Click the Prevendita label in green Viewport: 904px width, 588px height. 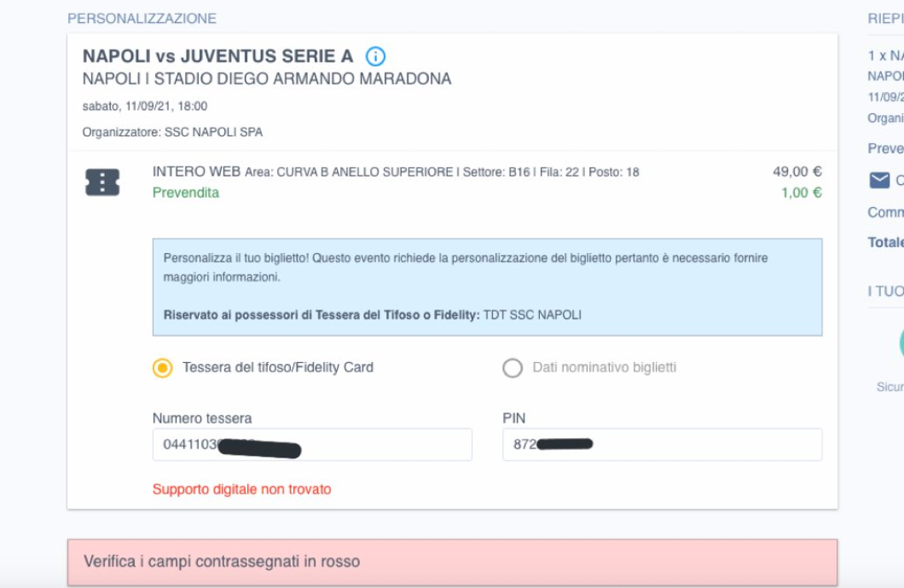point(186,193)
